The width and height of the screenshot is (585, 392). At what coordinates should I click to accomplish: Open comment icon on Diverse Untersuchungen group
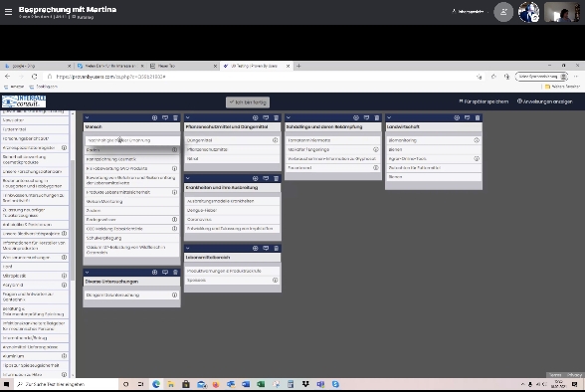[165, 273]
